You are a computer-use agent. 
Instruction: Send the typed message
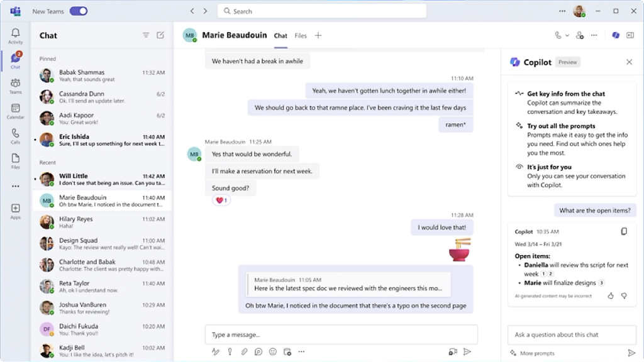[x=467, y=352]
